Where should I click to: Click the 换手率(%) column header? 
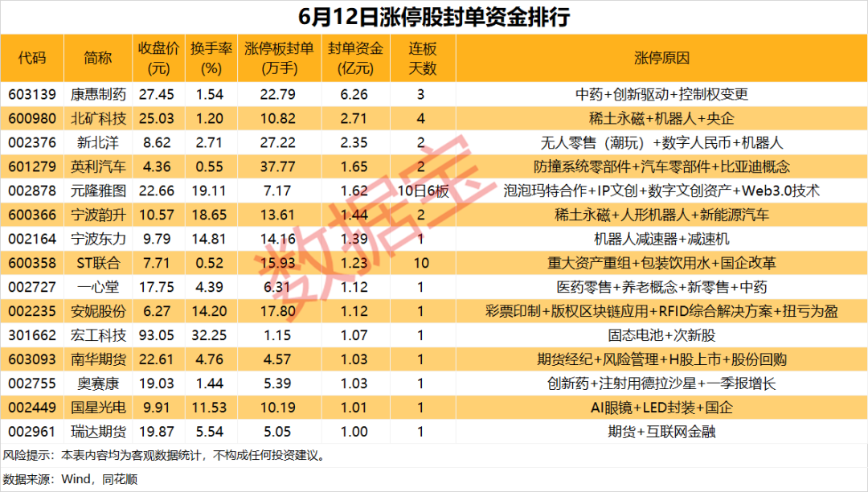(211, 58)
